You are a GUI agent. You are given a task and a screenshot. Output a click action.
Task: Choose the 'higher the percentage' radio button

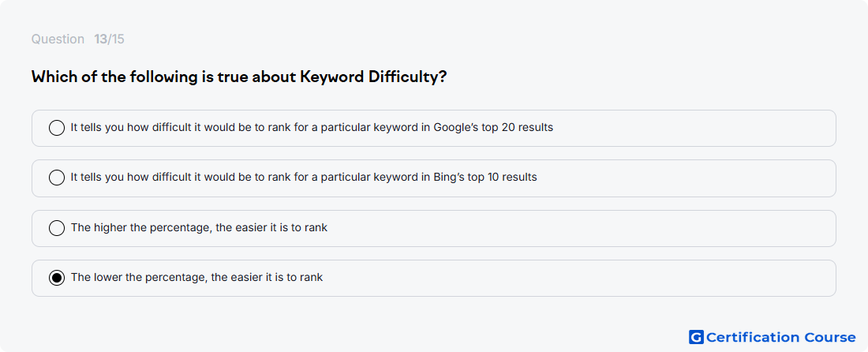coord(57,228)
